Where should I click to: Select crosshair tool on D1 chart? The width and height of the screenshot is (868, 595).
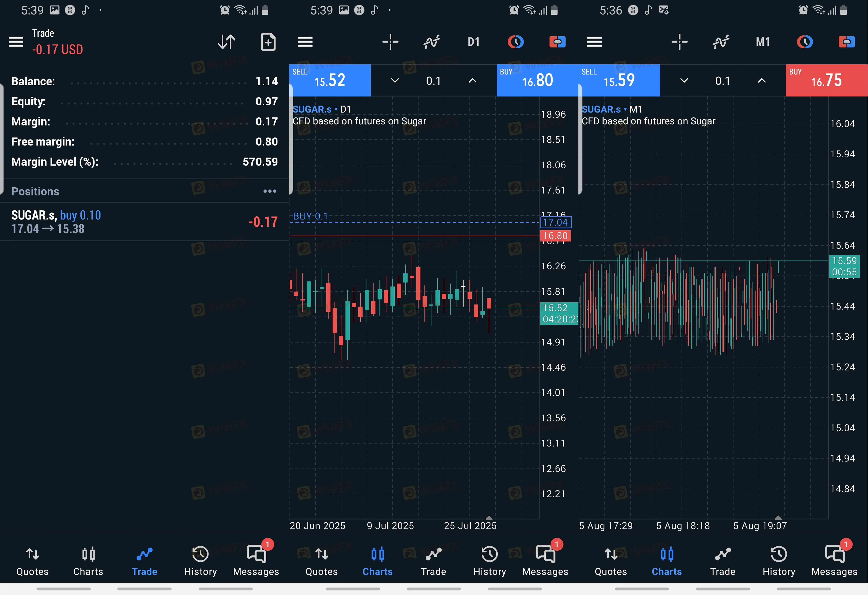tap(390, 42)
